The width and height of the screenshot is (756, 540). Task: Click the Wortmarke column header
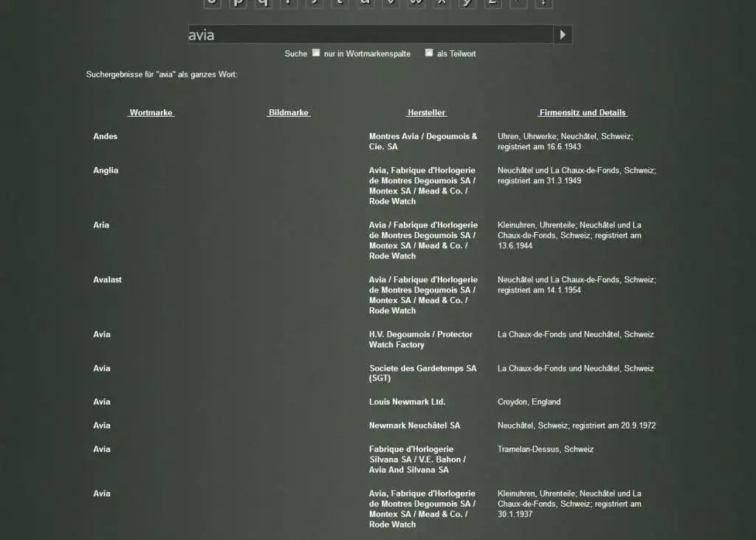click(151, 112)
